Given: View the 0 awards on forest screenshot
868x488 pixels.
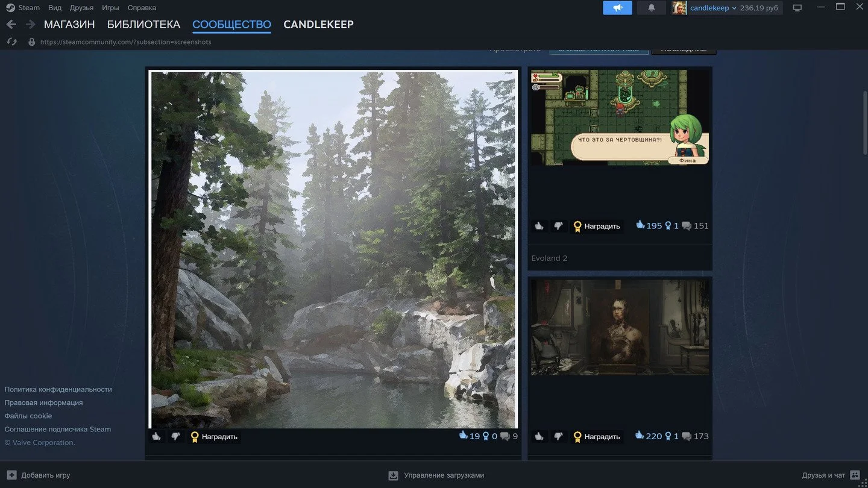Looking at the screenshot, I should click(490, 436).
